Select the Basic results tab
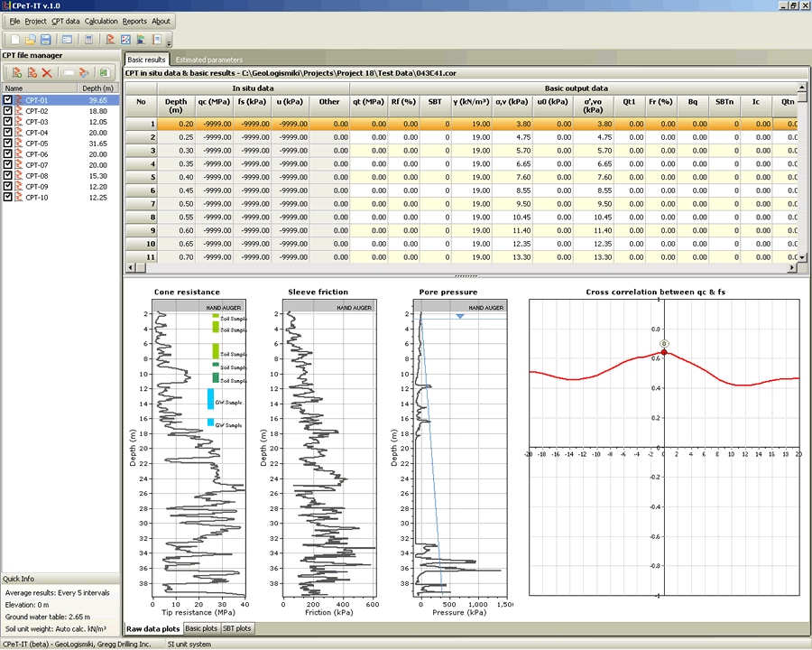The width and height of the screenshot is (812, 650). point(146,59)
